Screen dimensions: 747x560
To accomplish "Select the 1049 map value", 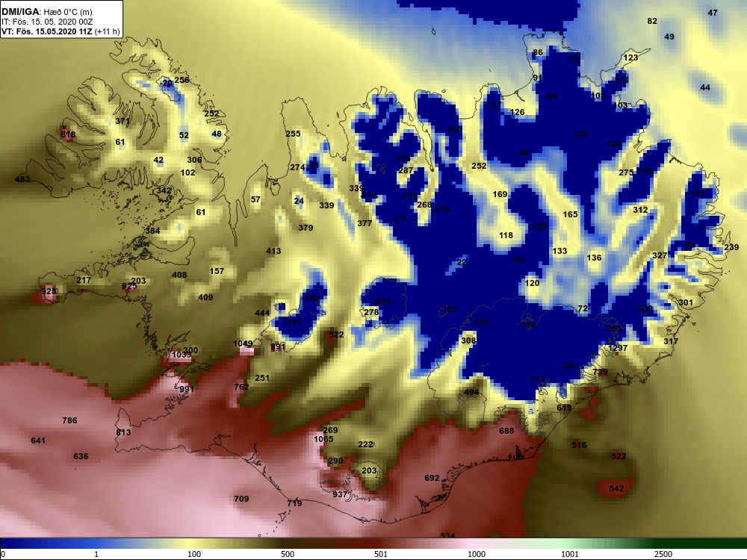I will (x=243, y=343).
